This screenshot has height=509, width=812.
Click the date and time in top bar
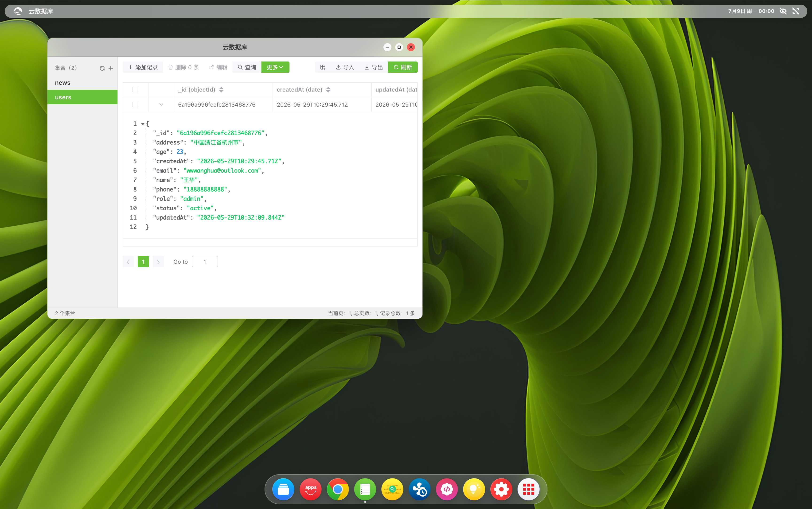pyautogui.click(x=751, y=11)
